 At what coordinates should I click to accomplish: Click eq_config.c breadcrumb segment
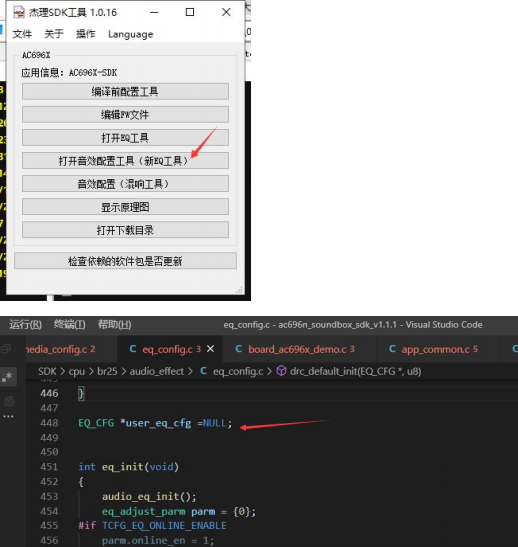point(238,371)
